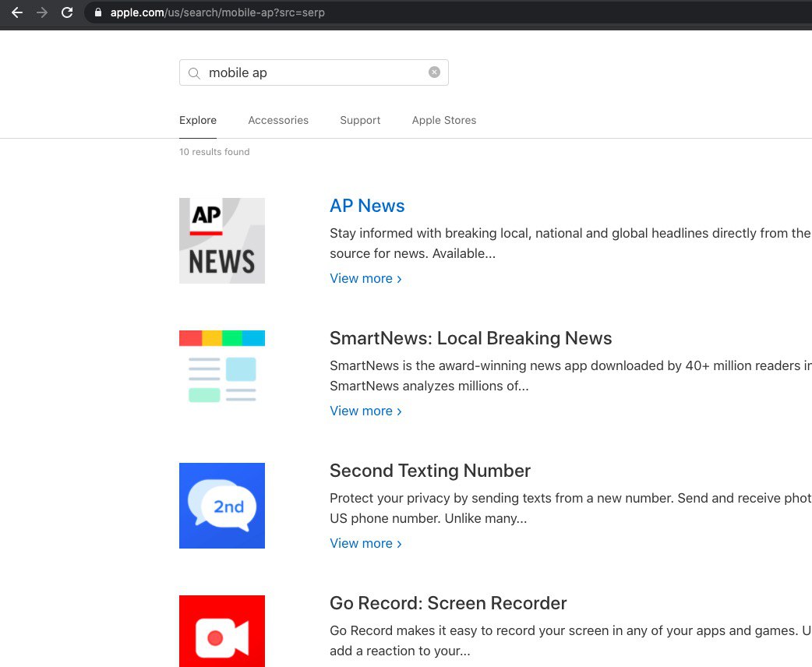The image size is (812, 667).
Task: Click the address bar URL
Action: pos(217,12)
